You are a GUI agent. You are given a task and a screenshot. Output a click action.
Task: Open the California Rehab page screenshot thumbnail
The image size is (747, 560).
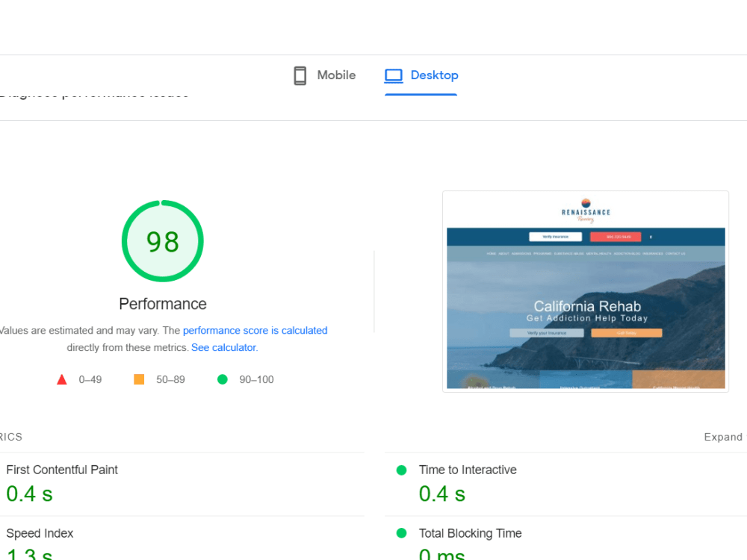[586, 291]
